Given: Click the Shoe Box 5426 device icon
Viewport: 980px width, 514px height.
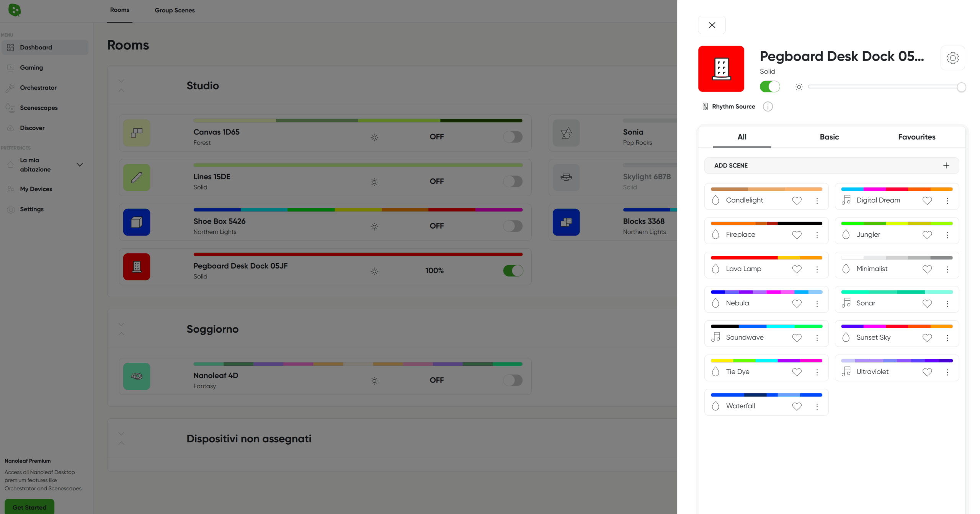Looking at the screenshot, I should click(x=137, y=222).
